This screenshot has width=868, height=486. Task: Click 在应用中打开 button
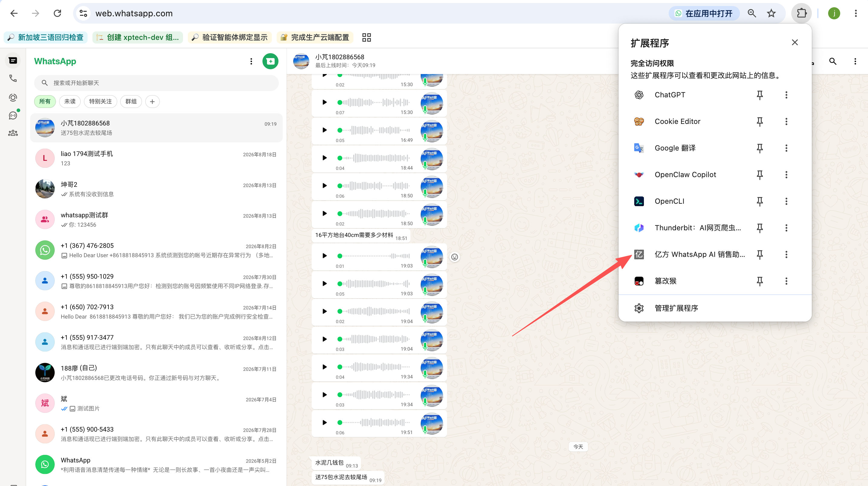pos(704,14)
